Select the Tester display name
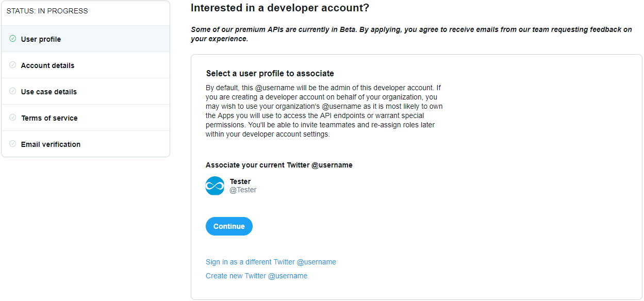 point(240,181)
